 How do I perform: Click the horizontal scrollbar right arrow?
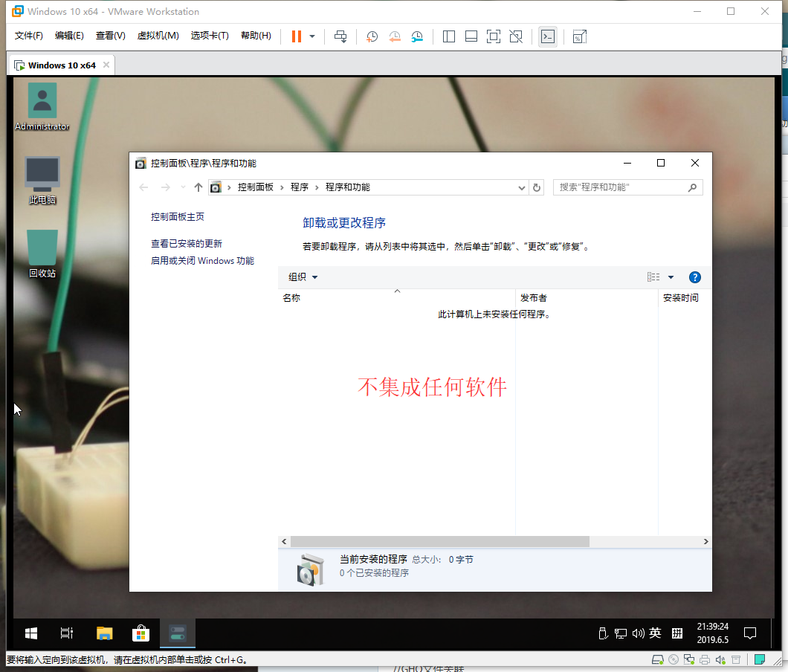tap(705, 541)
